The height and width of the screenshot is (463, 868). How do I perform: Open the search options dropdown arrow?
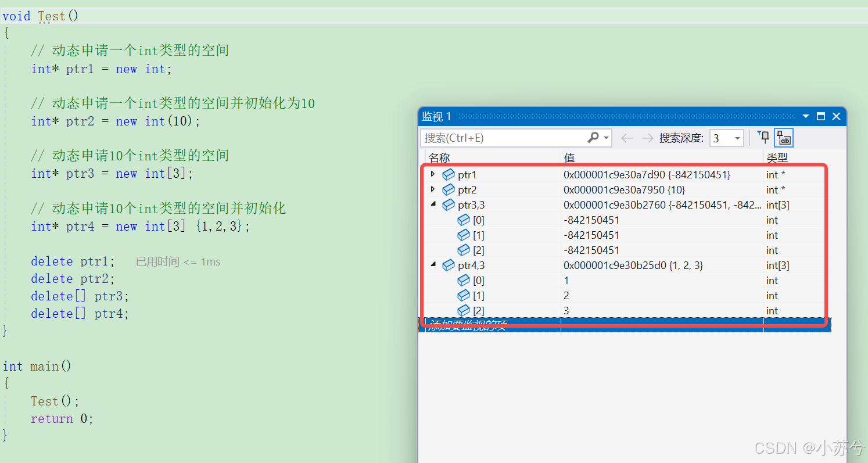(607, 138)
